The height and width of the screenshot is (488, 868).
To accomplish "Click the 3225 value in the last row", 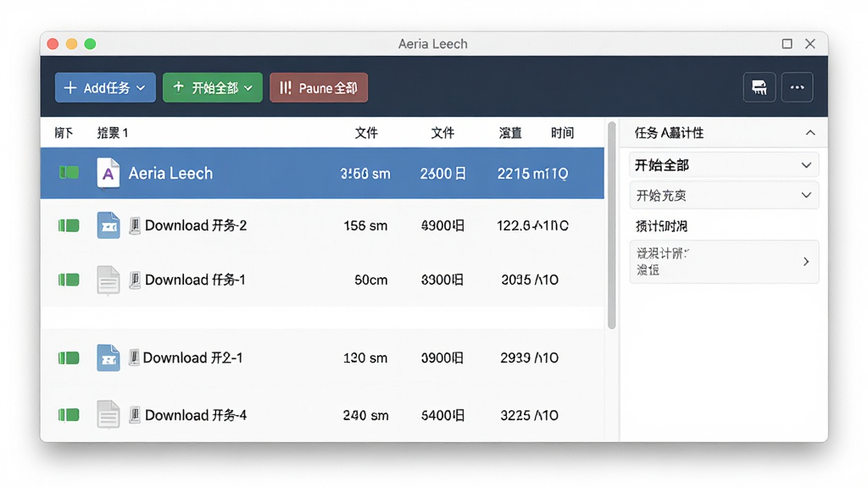I will 515,415.
